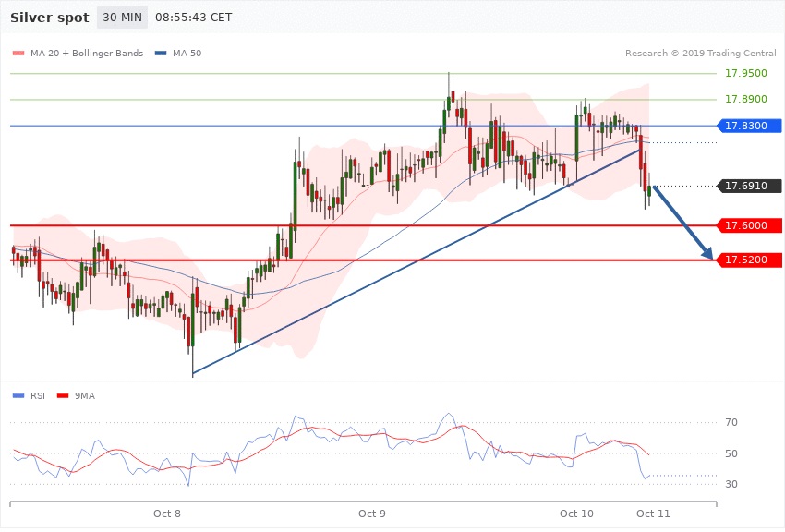Click the Oct 9 date label
This screenshot has height=532, width=785.
coord(371,513)
